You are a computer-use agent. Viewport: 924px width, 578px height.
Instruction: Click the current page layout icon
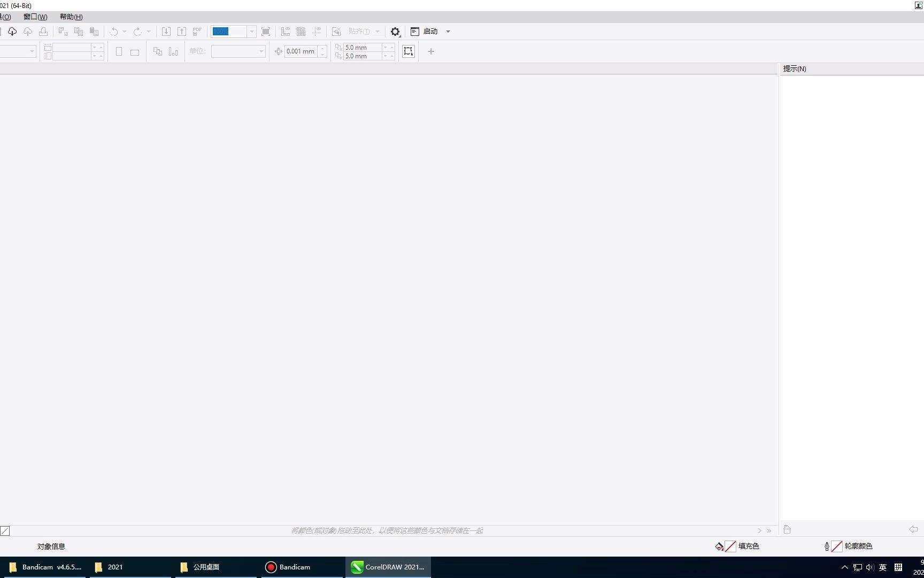(173, 51)
